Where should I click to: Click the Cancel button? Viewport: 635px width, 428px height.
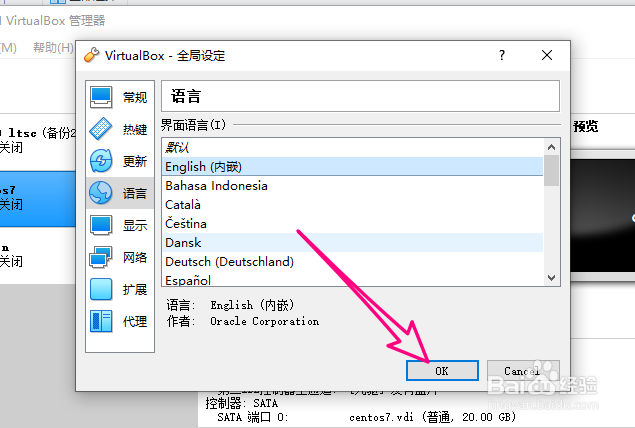tap(523, 371)
